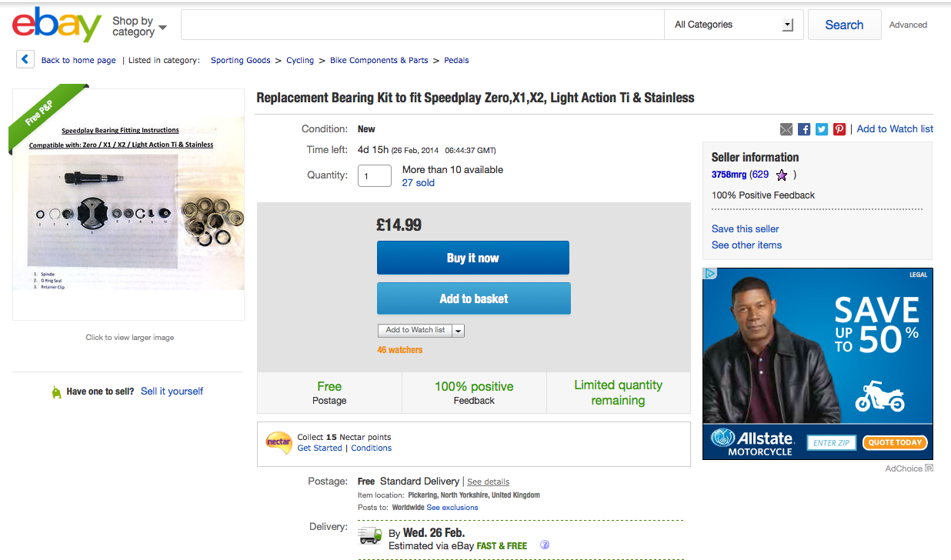Click the AdChoice icon below the ad
Image resolution: width=951 pixels, height=560 pixels.
929,468
